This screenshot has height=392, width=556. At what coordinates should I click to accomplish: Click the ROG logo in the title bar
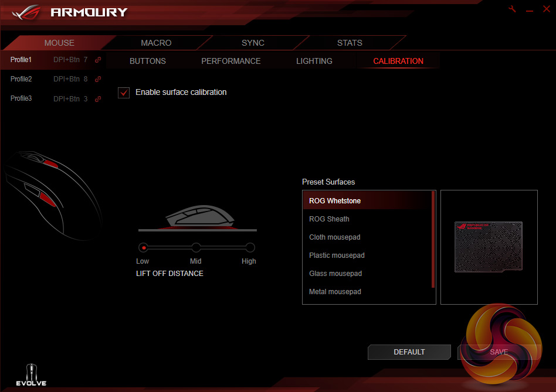(26, 12)
